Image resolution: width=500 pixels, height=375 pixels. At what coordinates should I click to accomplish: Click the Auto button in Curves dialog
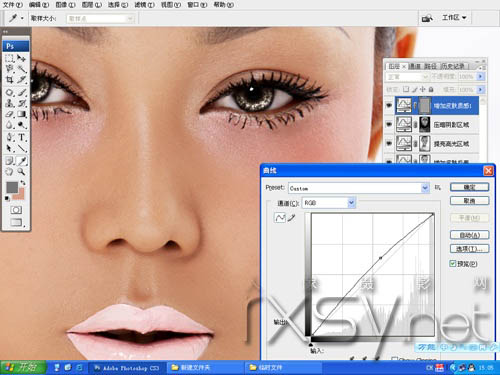(x=469, y=235)
